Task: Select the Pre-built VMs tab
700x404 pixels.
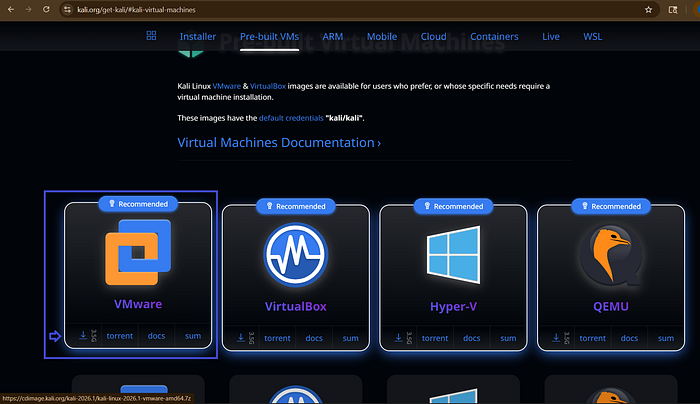Action: [269, 37]
